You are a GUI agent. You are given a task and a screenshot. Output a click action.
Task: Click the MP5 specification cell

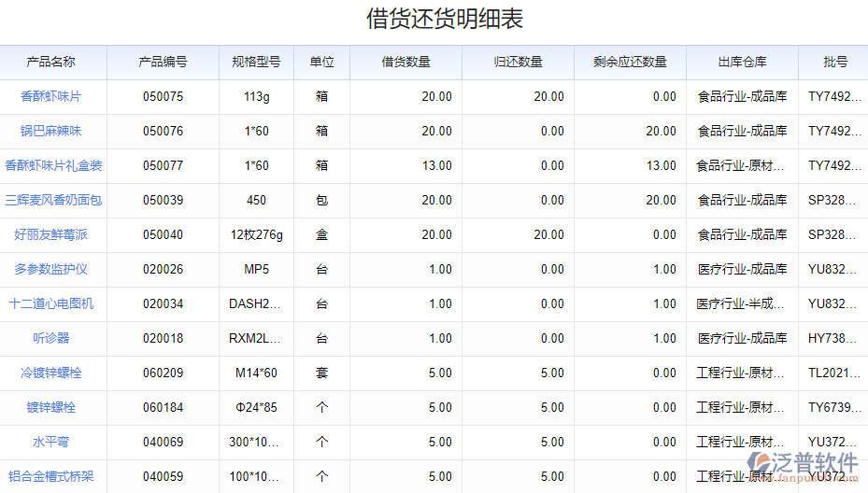tap(256, 270)
